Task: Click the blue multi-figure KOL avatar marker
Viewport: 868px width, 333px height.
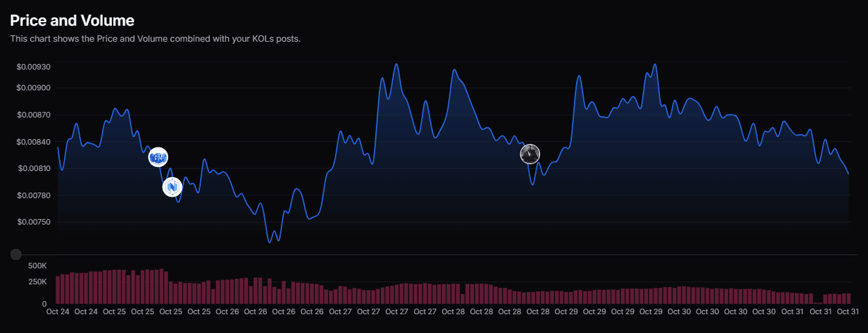Action: pos(158,158)
